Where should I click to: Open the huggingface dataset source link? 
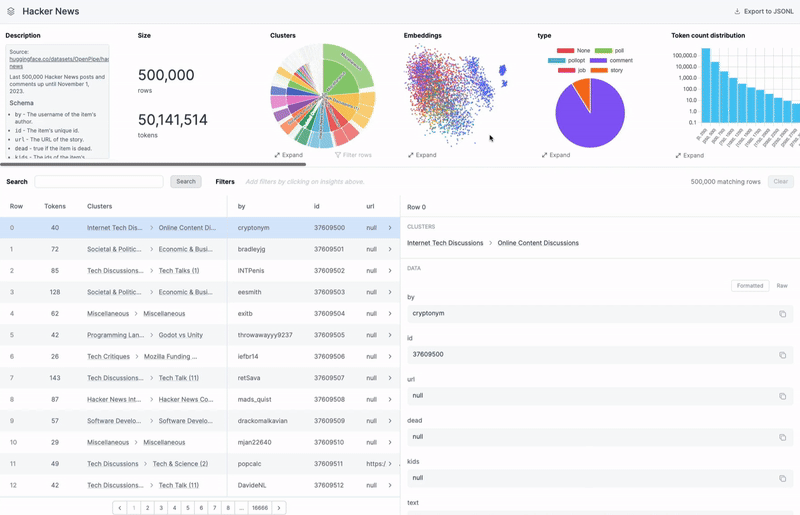pyautogui.click(x=59, y=62)
